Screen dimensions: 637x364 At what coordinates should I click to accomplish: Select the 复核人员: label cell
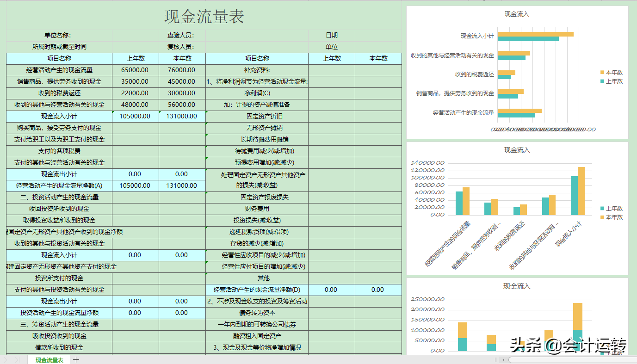(x=182, y=47)
